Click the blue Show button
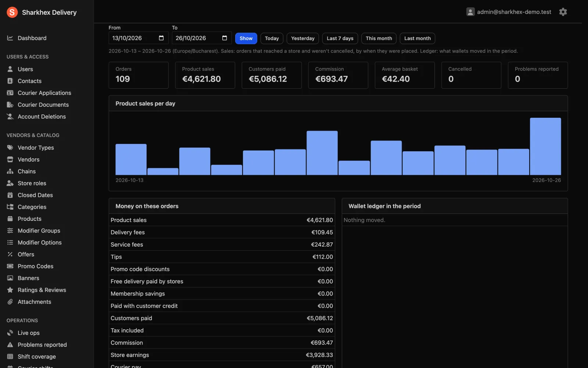588x368 pixels. [x=246, y=38]
